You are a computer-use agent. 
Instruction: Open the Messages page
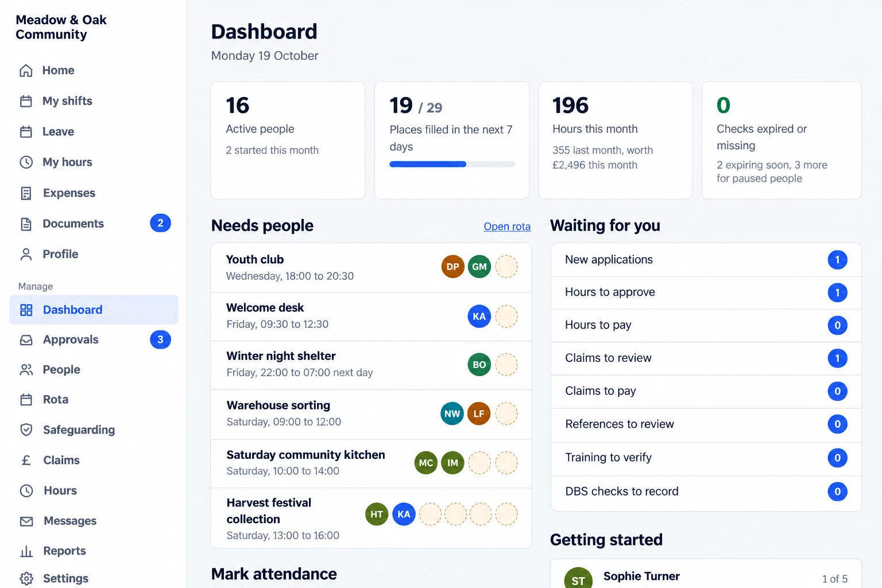94,521
